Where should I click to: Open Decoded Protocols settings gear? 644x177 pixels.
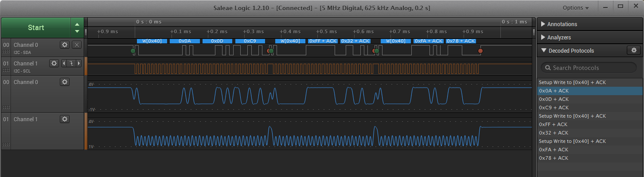633,50
